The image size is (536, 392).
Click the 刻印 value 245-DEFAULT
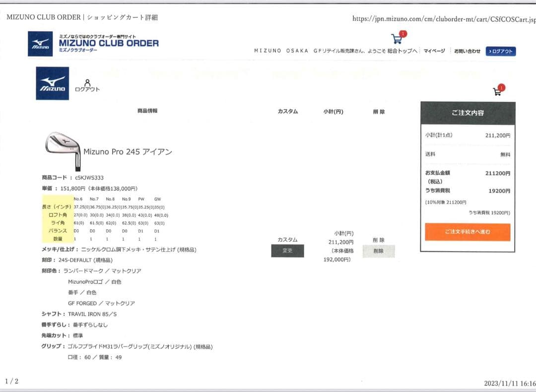tap(75, 260)
